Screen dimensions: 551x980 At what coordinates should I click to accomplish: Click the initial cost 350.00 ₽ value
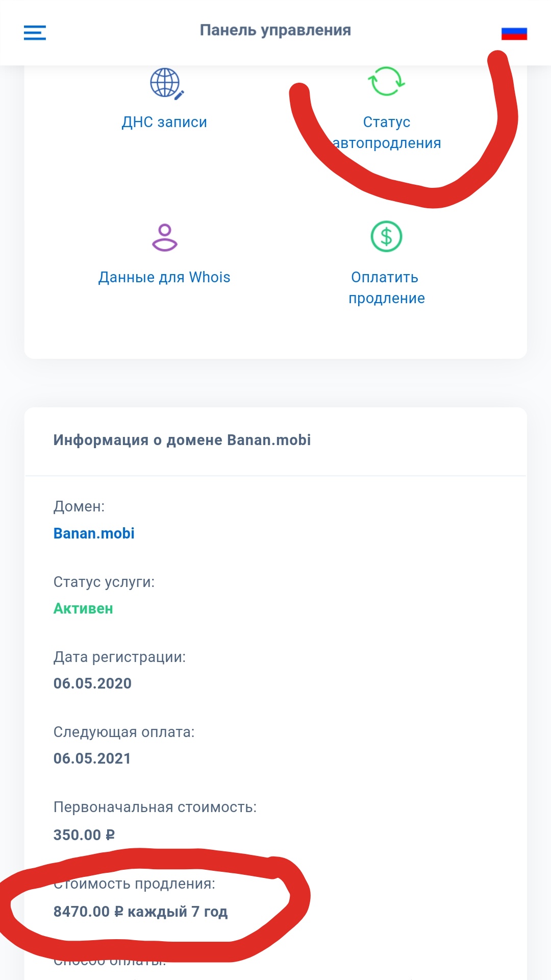[84, 835]
